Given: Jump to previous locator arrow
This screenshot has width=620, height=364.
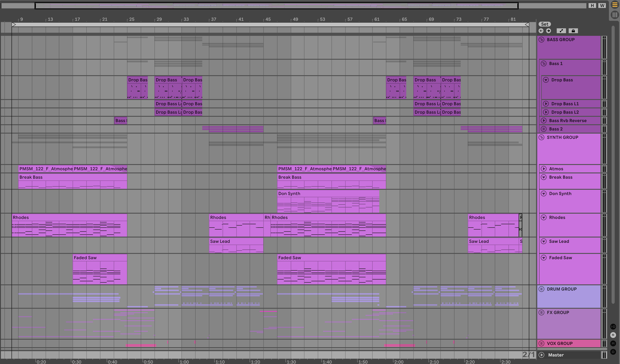Looking at the screenshot, I should click(541, 31).
